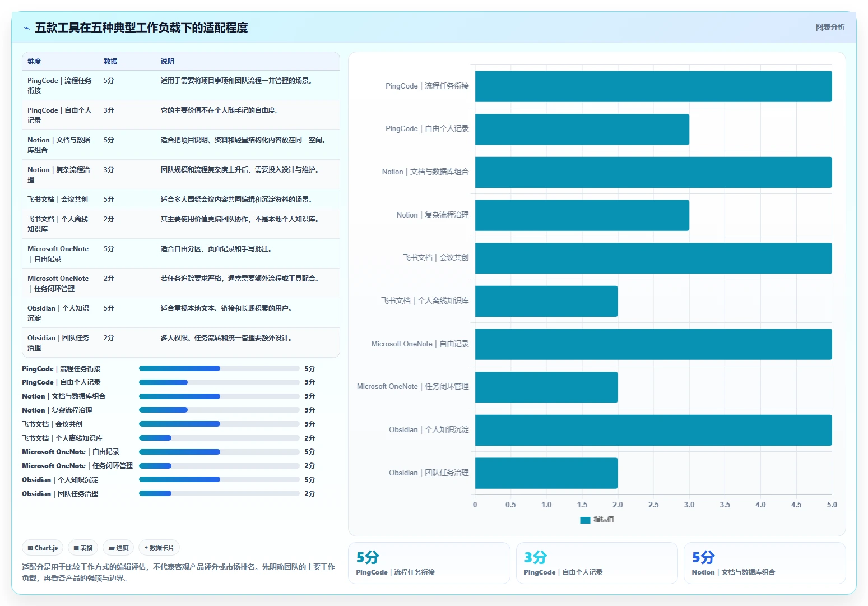The height and width of the screenshot is (606, 868).
Task: Click the chart bar for Obsidian | 团队任务治理
Action: (546, 473)
